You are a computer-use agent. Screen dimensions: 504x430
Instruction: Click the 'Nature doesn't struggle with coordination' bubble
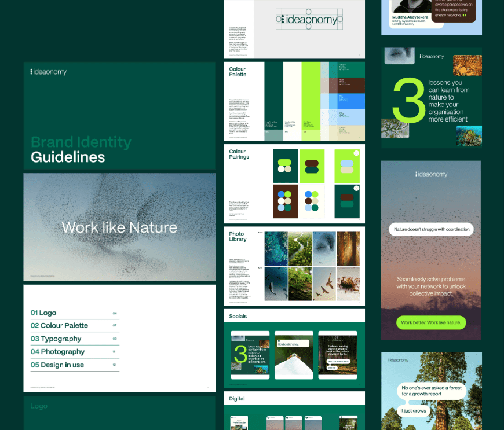tap(430, 230)
